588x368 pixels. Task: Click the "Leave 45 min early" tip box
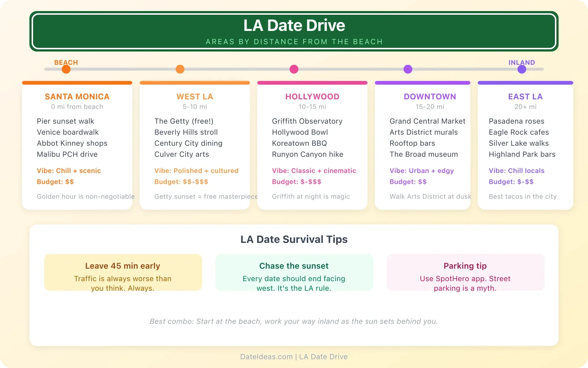pos(123,272)
